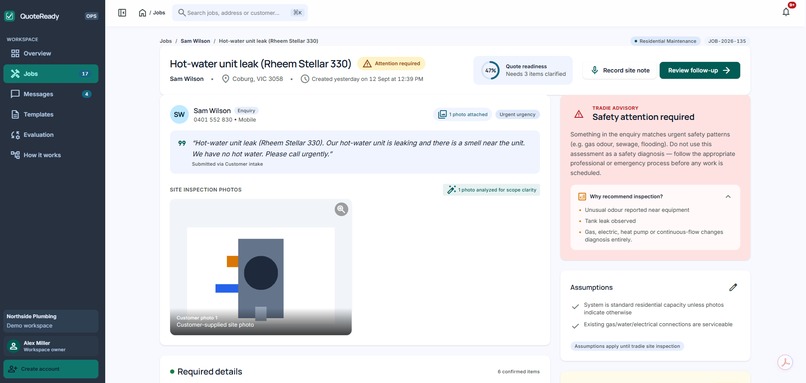Click the Create account button
The image size is (806, 383).
[x=50, y=369]
